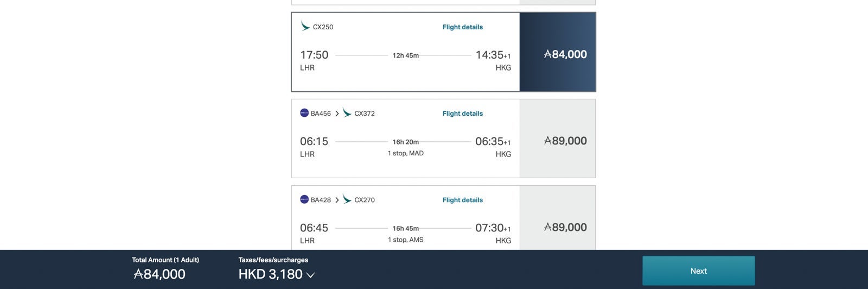Select the 89,000 miles fare via AMS
Viewport: 868px width, 289px height.
[x=557, y=218]
